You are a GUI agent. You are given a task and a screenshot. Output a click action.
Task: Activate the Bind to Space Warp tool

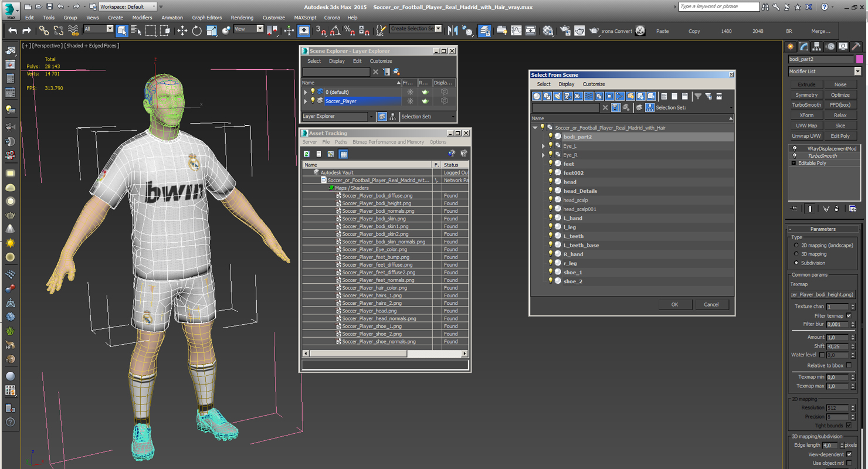coord(73,30)
